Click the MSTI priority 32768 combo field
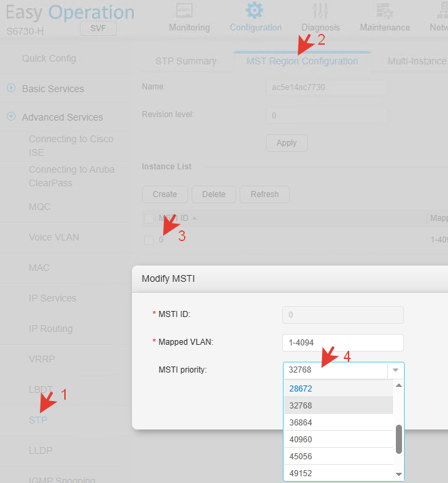 tap(335, 370)
